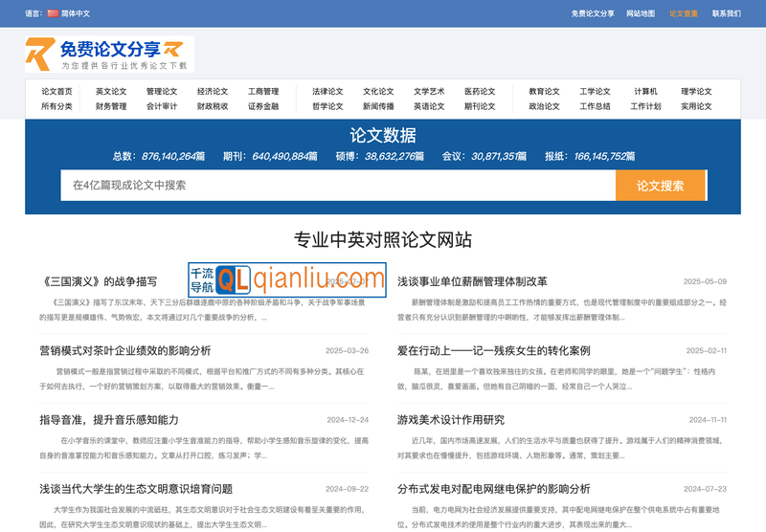Select 工作总结 category
766x532 pixels.
click(595, 106)
